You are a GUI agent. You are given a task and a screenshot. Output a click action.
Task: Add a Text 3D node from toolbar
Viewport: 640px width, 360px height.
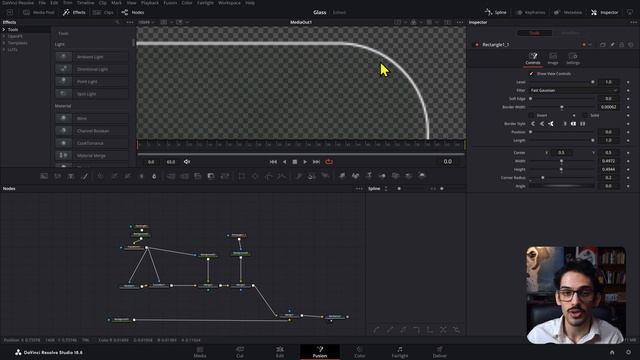tap(369, 176)
